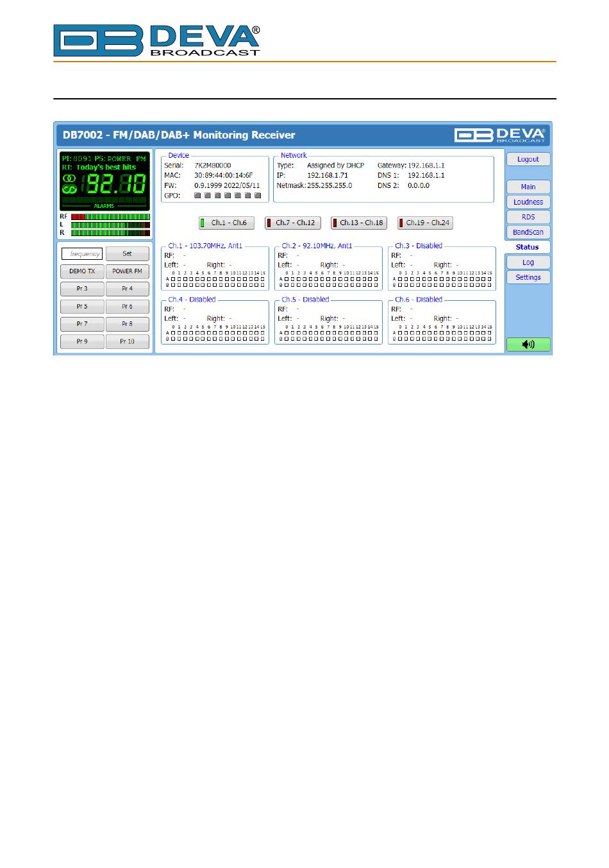Click the PI: 8091 readout on the display

pos(77,158)
